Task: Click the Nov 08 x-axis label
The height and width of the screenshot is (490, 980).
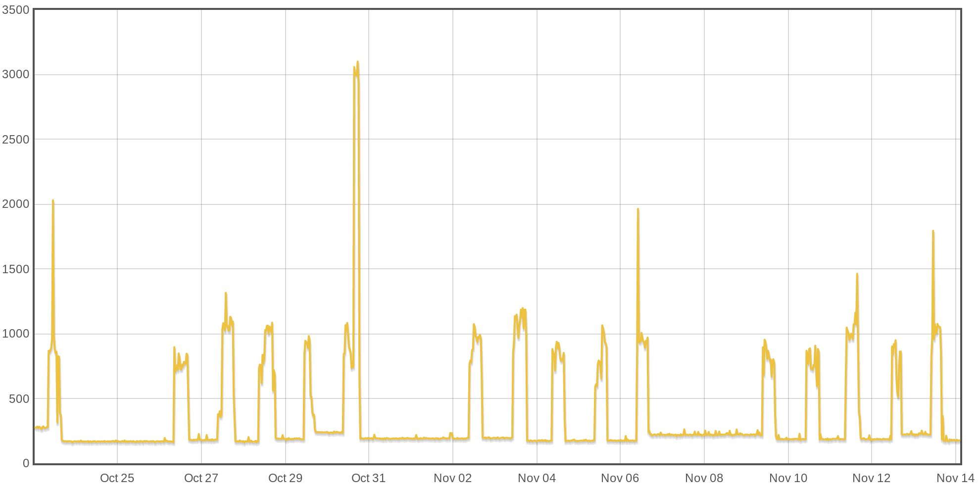Action: [x=703, y=479]
